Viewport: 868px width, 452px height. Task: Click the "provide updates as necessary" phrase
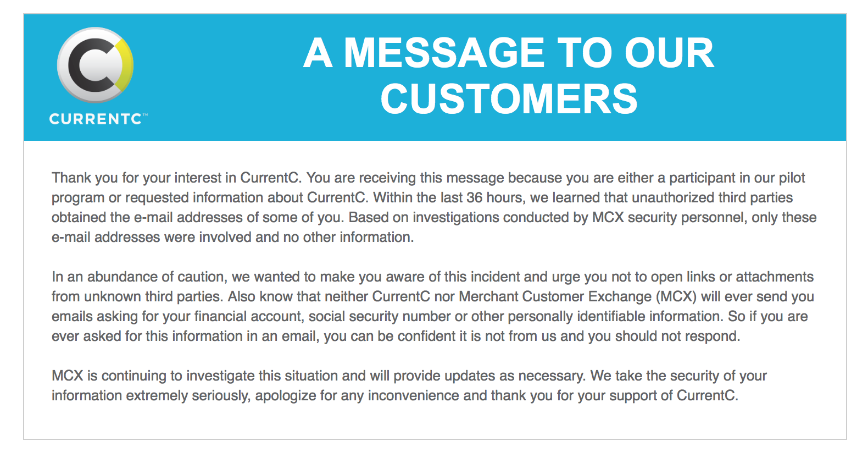pos(488,376)
